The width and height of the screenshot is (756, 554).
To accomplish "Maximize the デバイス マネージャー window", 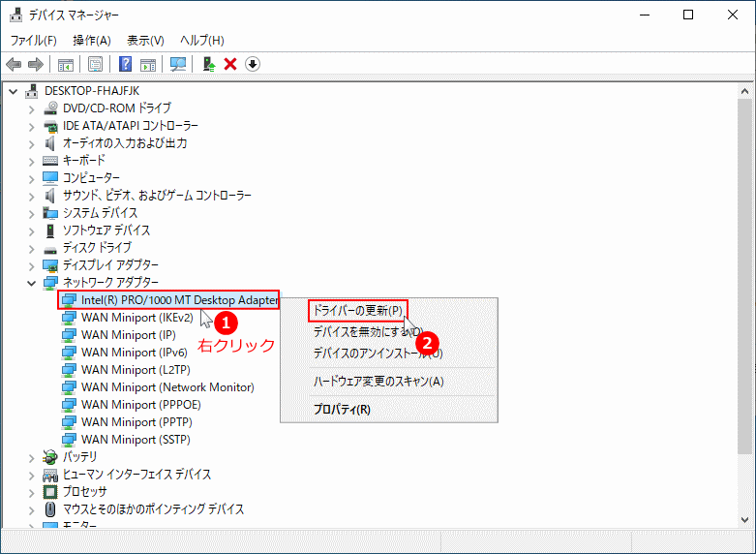I will (688, 15).
